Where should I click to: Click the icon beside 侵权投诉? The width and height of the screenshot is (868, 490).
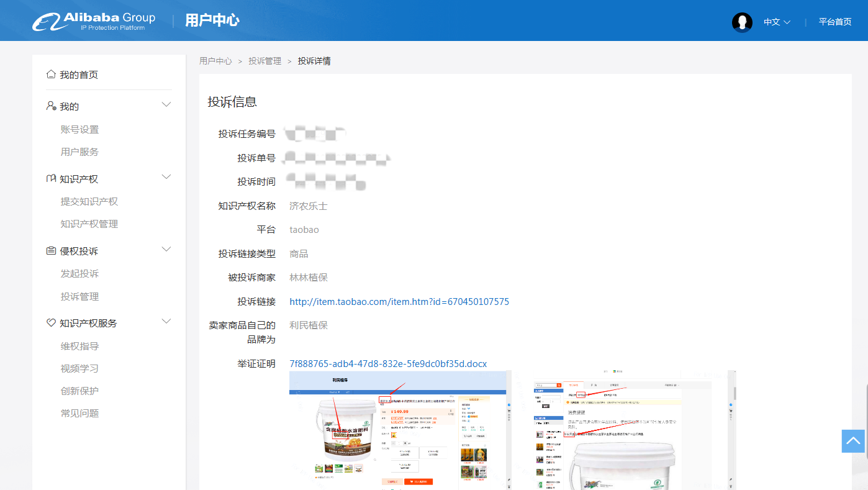[x=52, y=251]
